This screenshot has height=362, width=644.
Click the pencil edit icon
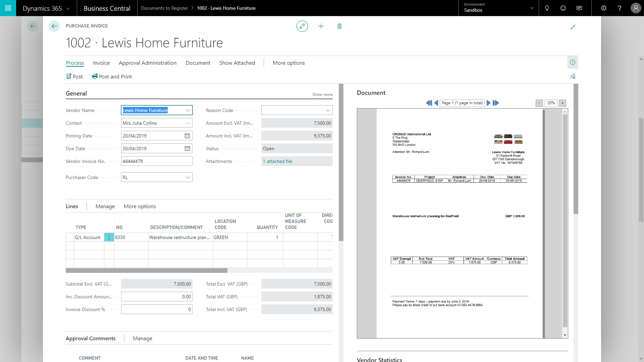click(x=302, y=26)
